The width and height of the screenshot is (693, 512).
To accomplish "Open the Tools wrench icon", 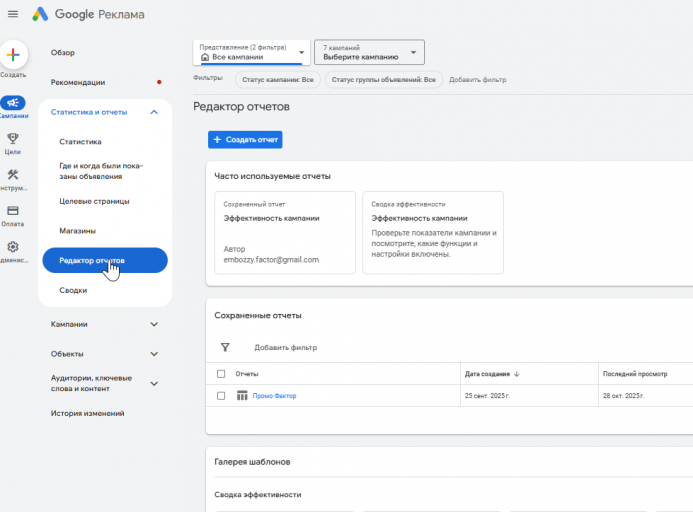I will click(x=13, y=175).
